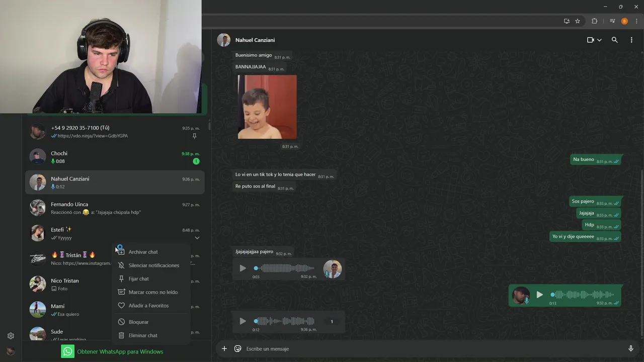The image size is (644, 362).
Task: Open own profile avatar in sidebar
Action: (11, 351)
